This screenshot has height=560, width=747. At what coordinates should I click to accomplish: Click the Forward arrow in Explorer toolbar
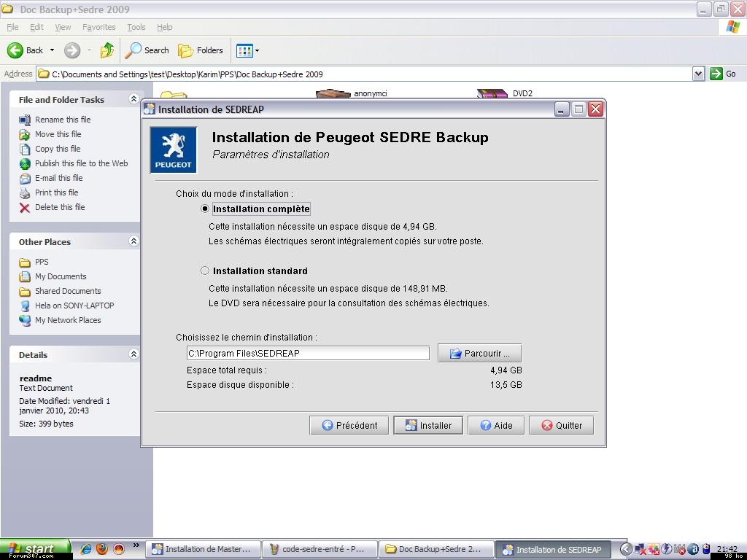[x=72, y=50]
